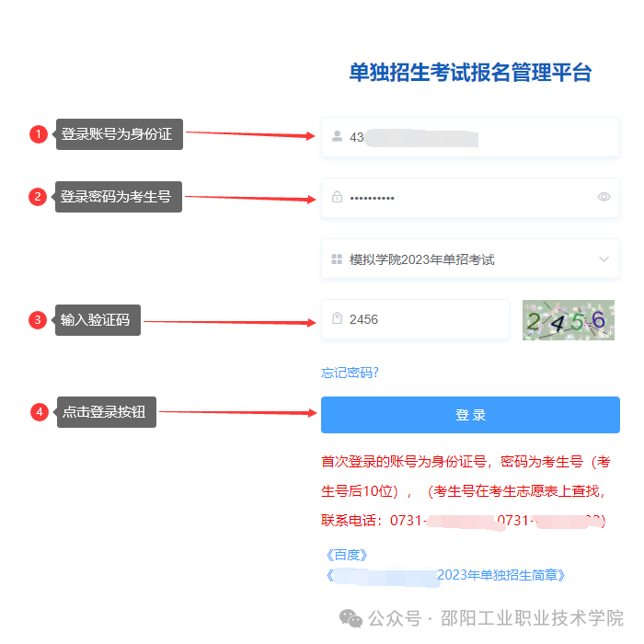This screenshot has height=644, width=644.
Task: Focus the ID number account input
Action: pos(470,137)
